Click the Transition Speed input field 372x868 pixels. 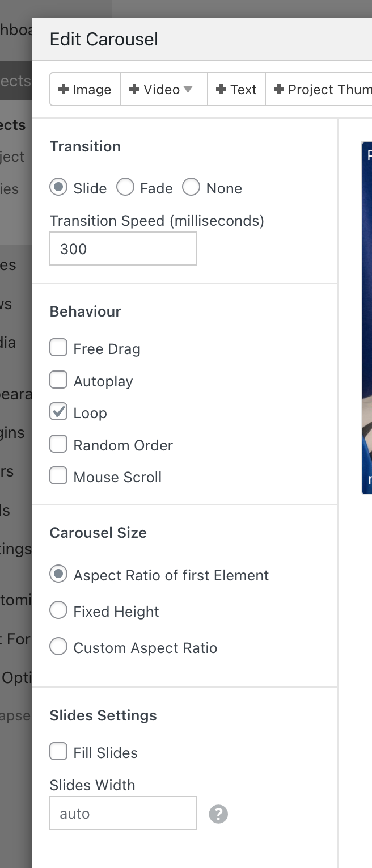123,248
